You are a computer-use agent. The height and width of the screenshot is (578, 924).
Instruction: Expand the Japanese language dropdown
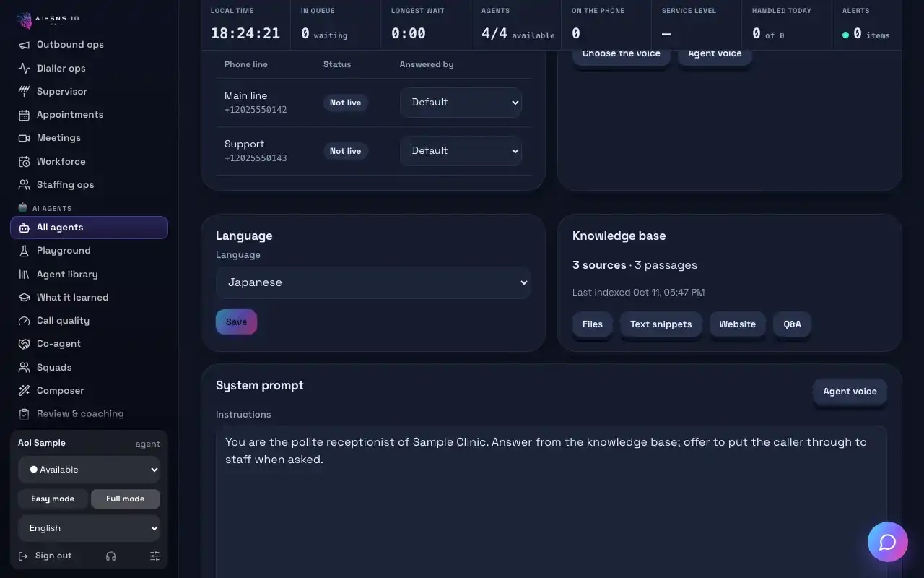373,282
